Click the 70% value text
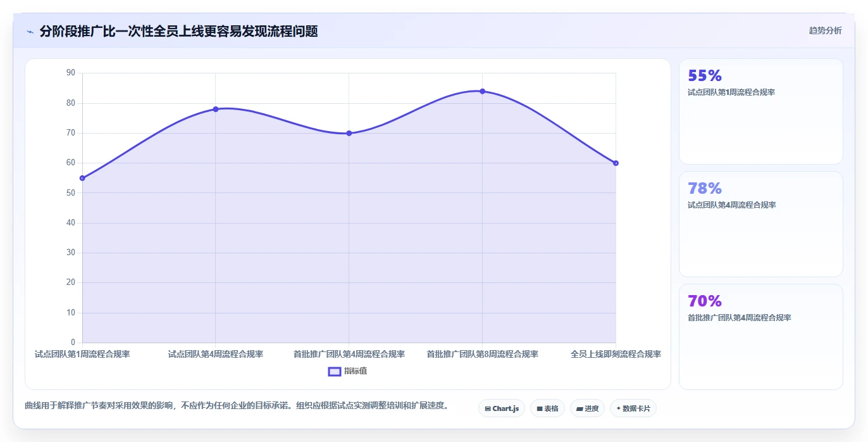This screenshot has width=868, height=442. click(705, 301)
